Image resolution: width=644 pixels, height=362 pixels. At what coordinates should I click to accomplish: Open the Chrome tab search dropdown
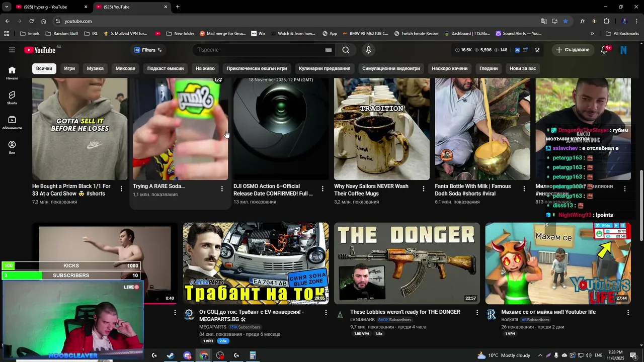(7, 7)
